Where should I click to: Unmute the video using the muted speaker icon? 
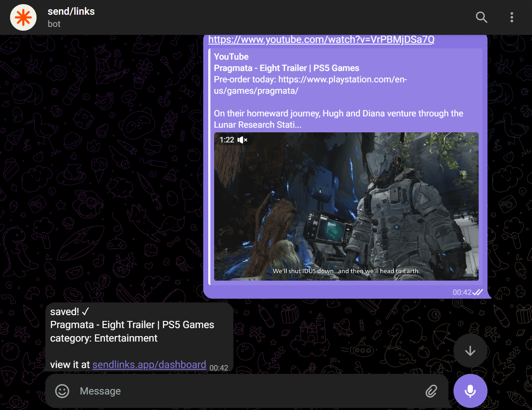pyautogui.click(x=242, y=140)
